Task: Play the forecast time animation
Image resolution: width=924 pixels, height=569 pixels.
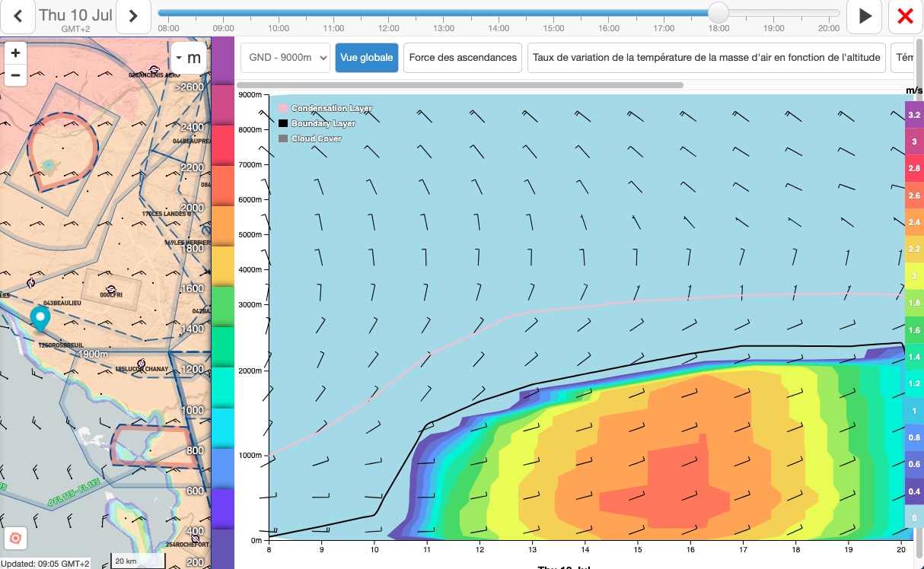Action: pos(865,16)
